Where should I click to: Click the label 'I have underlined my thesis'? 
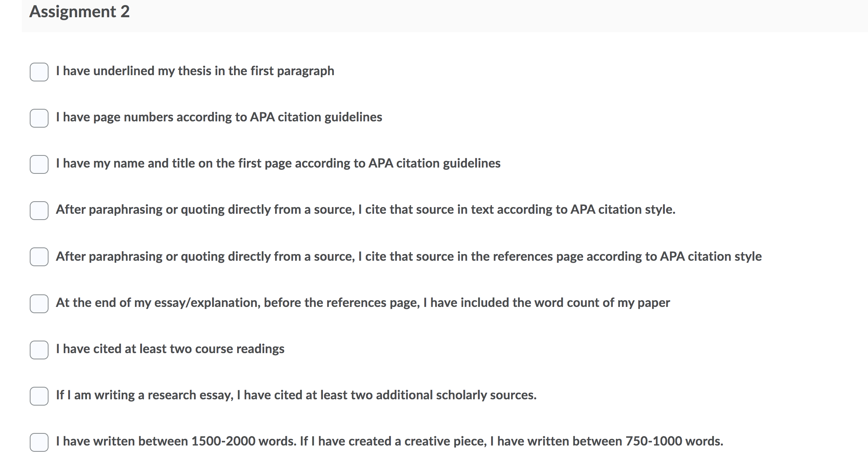tap(195, 71)
